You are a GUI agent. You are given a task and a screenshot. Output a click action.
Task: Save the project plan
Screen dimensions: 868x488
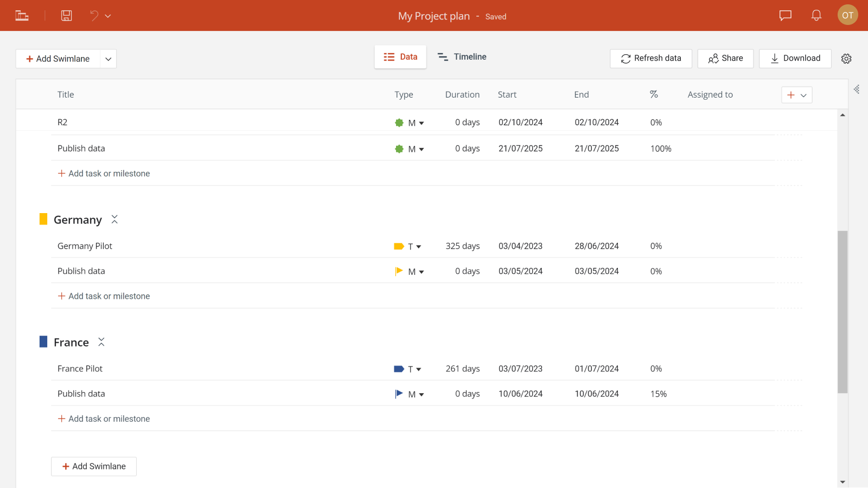(x=66, y=15)
